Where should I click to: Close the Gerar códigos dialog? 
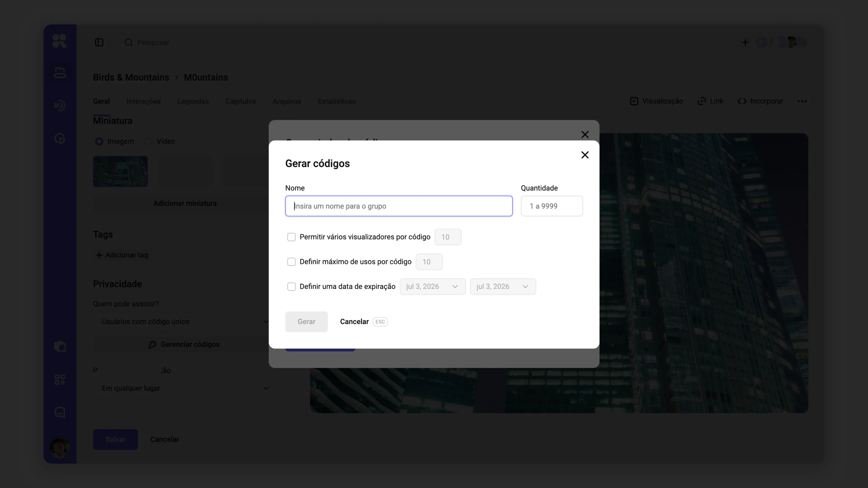point(585,155)
